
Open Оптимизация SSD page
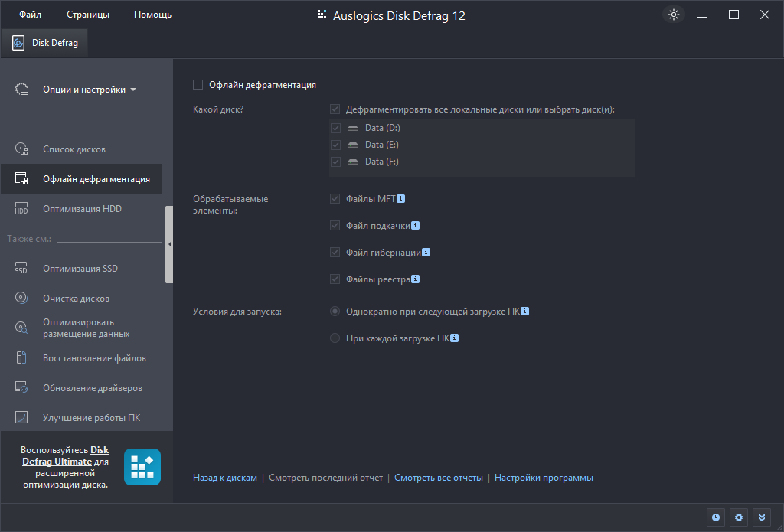(81, 269)
